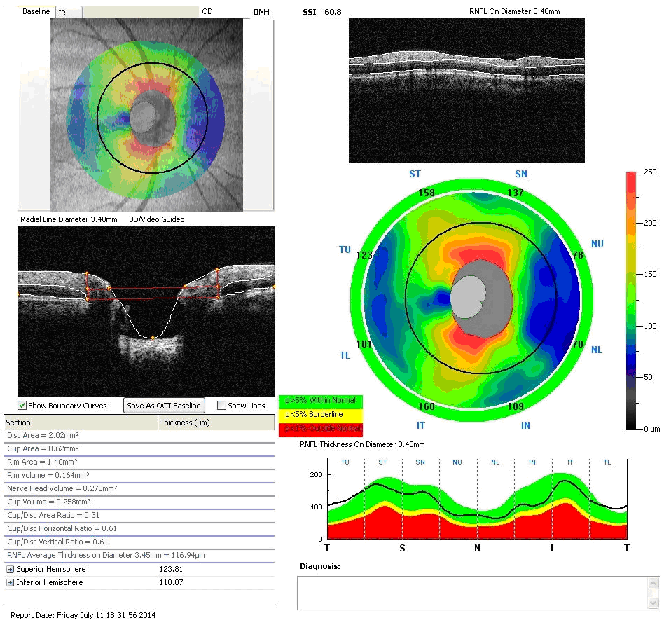Click the fundus thickness overlay image

(x=147, y=114)
